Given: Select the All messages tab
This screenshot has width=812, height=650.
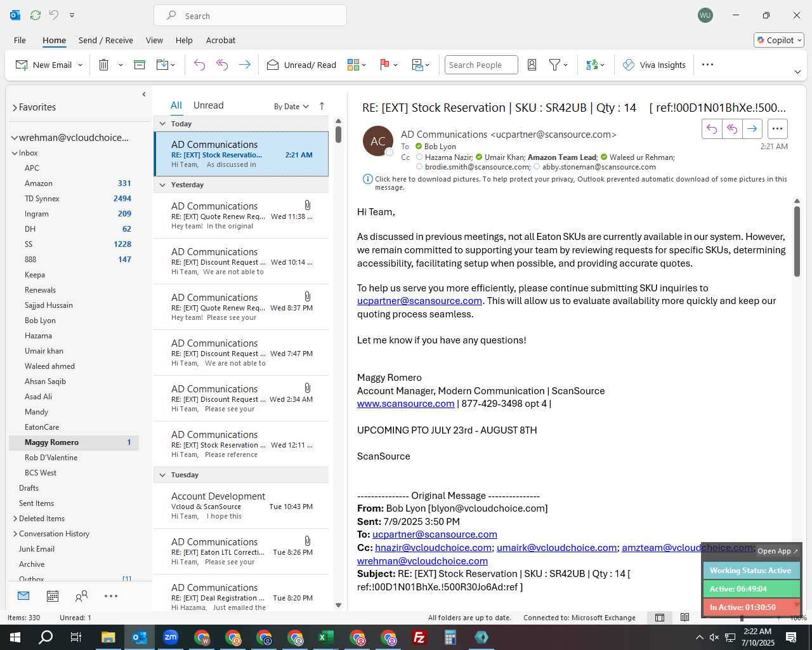Looking at the screenshot, I should point(176,105).
